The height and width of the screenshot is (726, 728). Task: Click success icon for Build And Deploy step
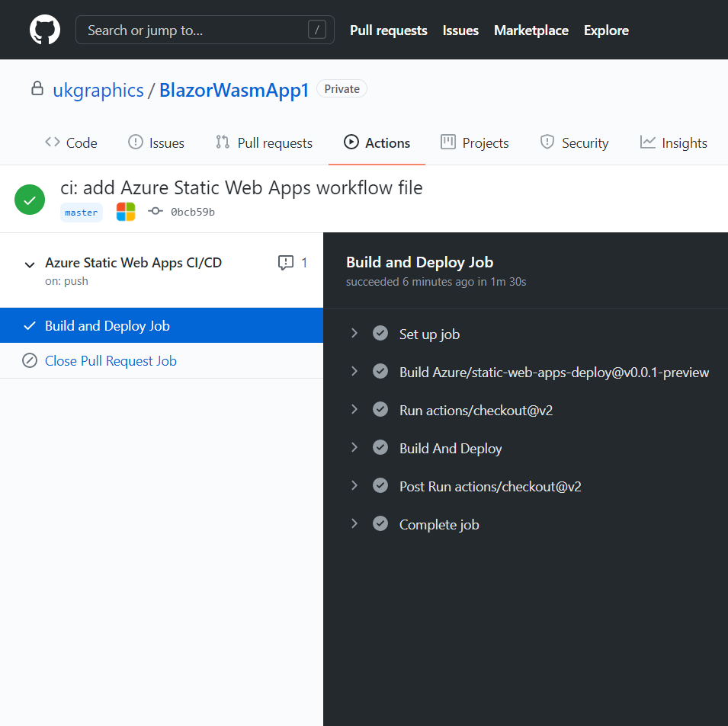380,447
